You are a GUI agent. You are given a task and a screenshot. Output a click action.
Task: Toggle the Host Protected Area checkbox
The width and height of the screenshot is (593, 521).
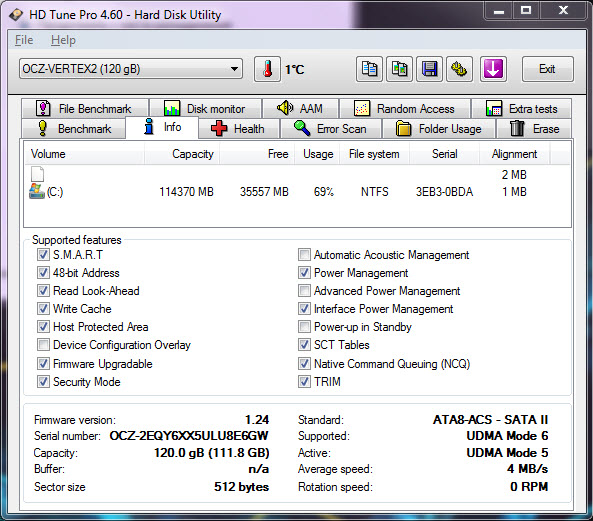pos(43,326)
